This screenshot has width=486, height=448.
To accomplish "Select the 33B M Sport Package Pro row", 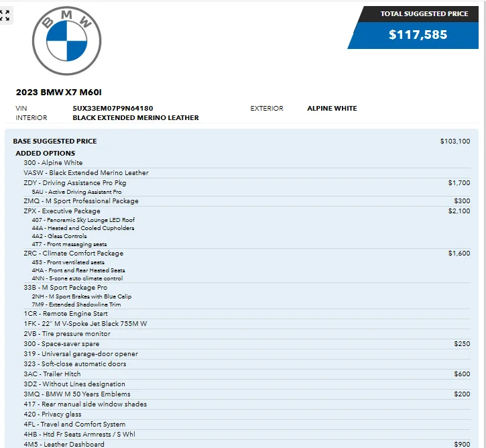I will point(247,288).
